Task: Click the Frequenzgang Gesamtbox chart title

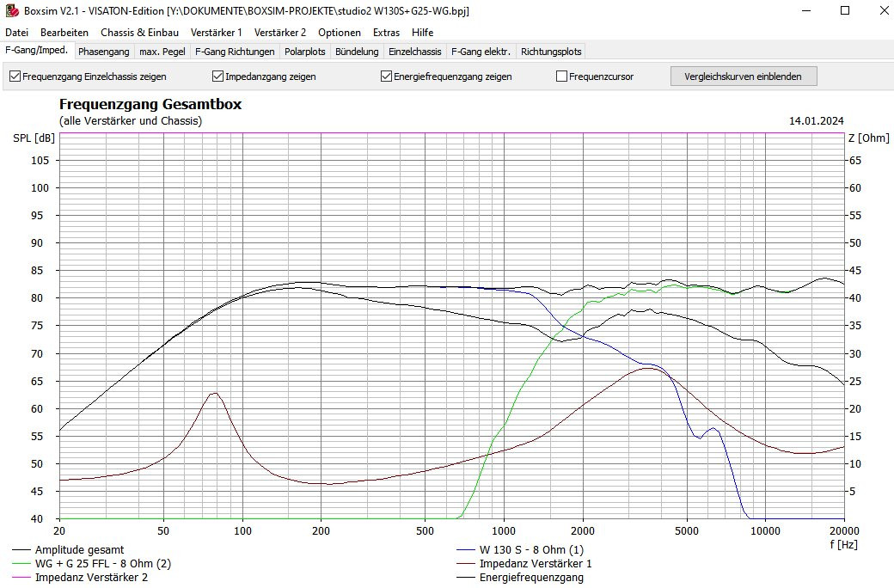Action: pos(150,104)
